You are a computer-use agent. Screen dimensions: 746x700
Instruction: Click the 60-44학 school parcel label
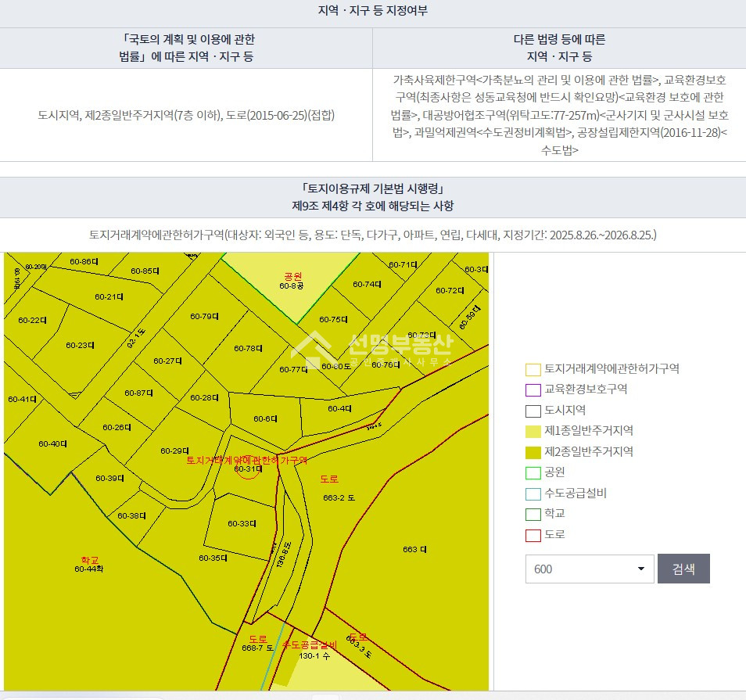pos(88,569)
